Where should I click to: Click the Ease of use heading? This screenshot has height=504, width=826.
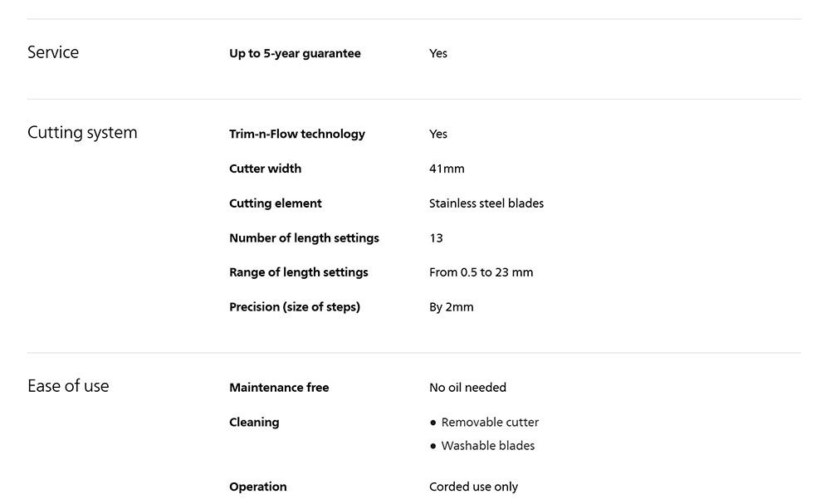68,386
